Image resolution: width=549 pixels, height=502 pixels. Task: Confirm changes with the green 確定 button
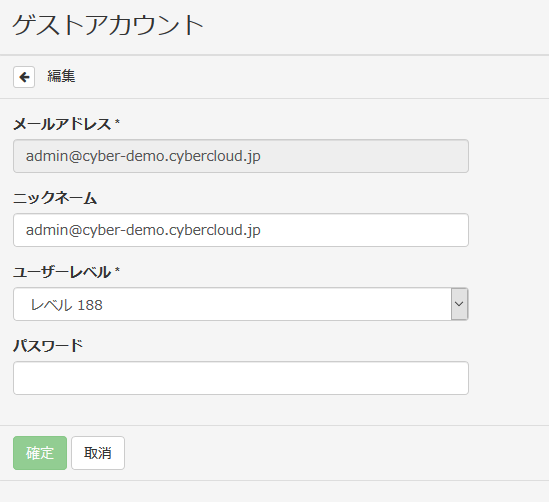[x=40, y=453]
